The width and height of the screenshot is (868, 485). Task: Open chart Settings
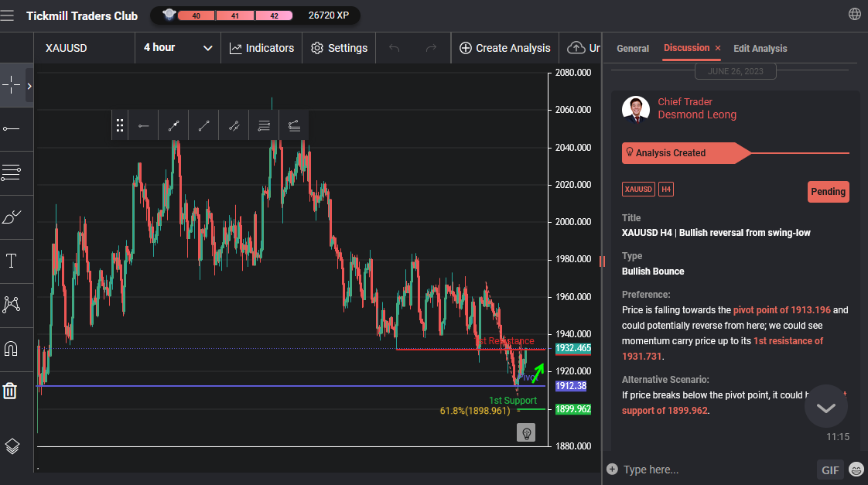(x=340, y=48)
